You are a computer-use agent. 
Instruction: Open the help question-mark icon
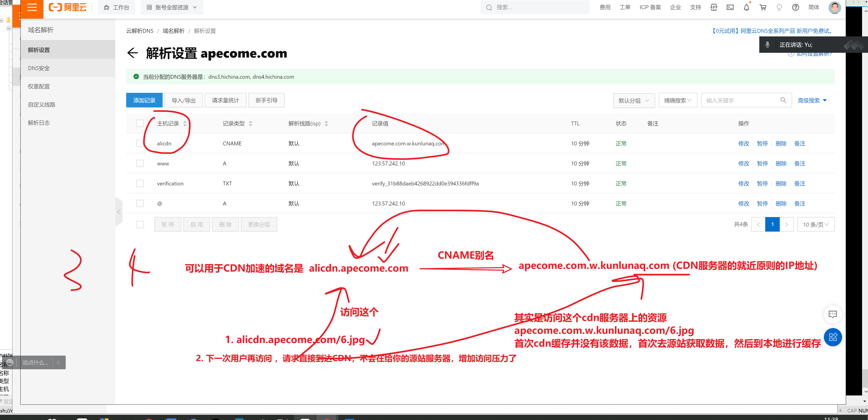795,8
